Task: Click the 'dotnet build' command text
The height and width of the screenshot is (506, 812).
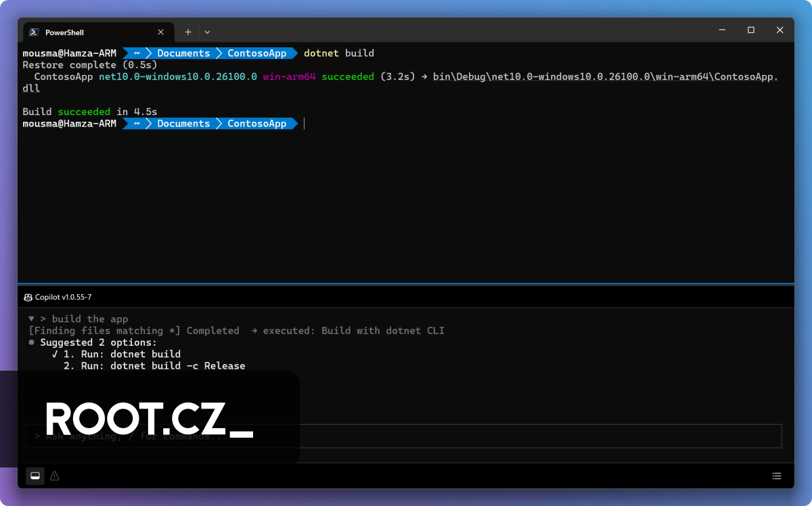Action: (339, 53)
